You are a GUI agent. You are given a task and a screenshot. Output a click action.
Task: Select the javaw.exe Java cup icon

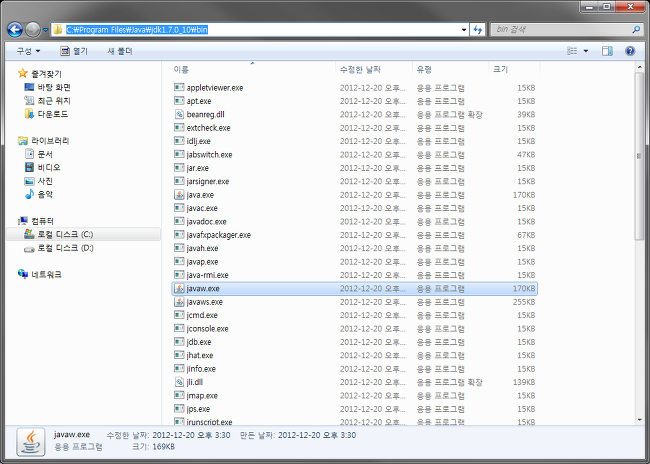(179, 288)
